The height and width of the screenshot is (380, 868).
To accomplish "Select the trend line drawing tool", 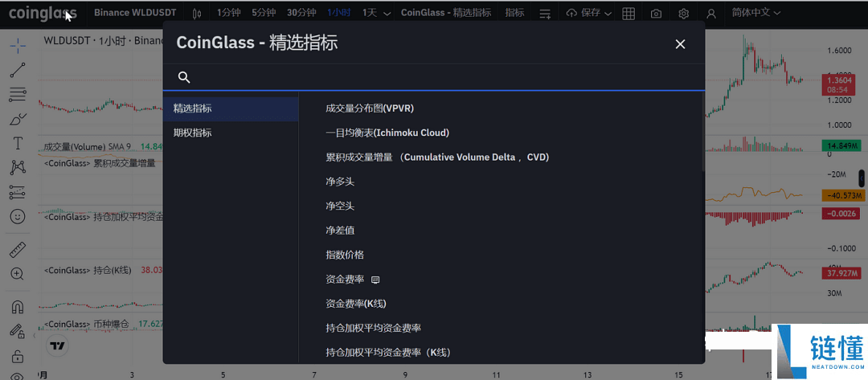I will 18,70.
